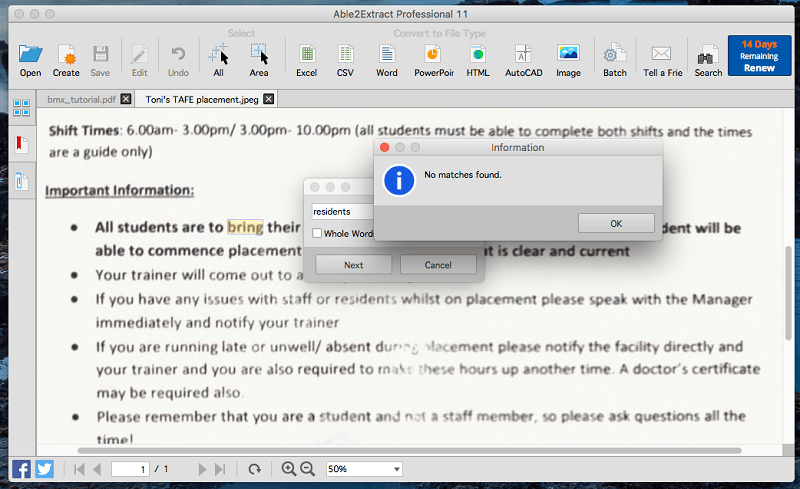Viewport: 800px width, 489px height.
Task: Go to the next page
Action: pos(202,469)
